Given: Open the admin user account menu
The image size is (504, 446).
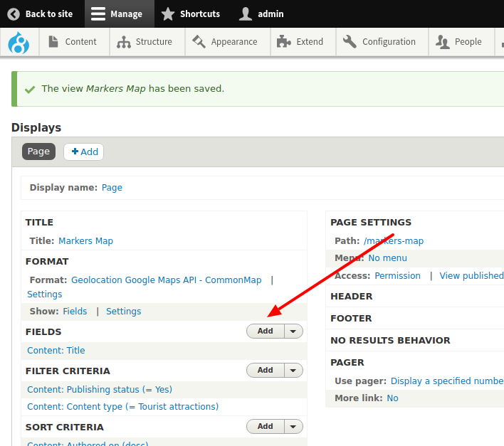Looking at the screenshot, I should tap(261, 14).
